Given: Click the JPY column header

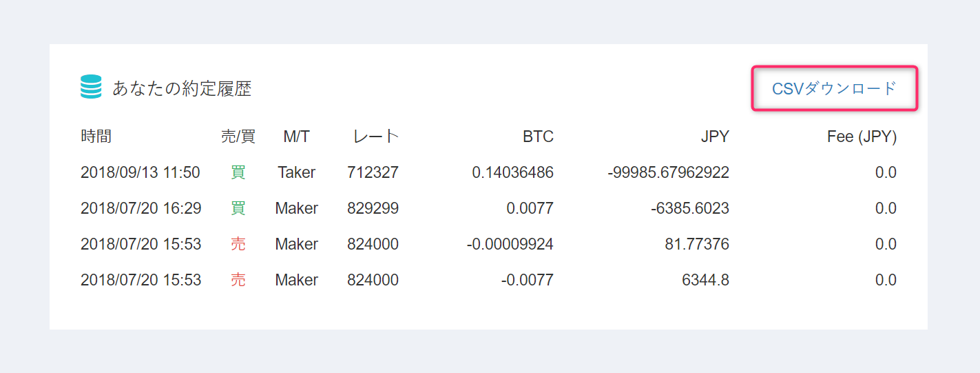Looking at the screenshot, I should pos(715,137).
